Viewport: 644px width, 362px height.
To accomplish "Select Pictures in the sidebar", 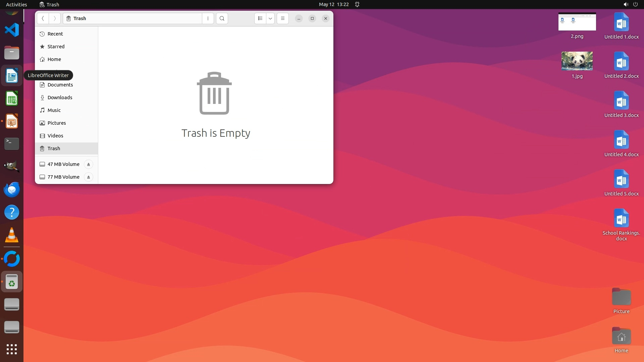I will (x=57, y=123).
